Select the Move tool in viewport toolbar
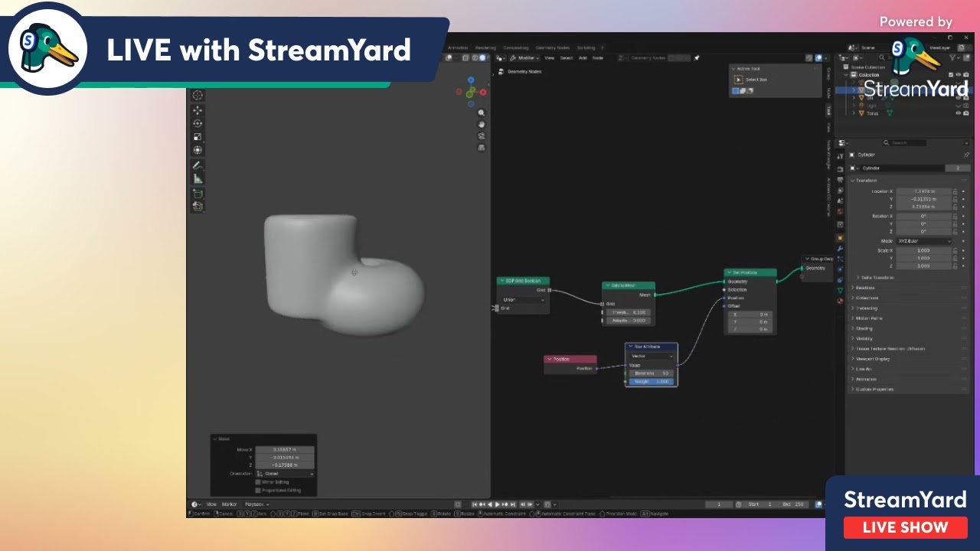Screen dimensions: 980x551 (x=198, y=110)
